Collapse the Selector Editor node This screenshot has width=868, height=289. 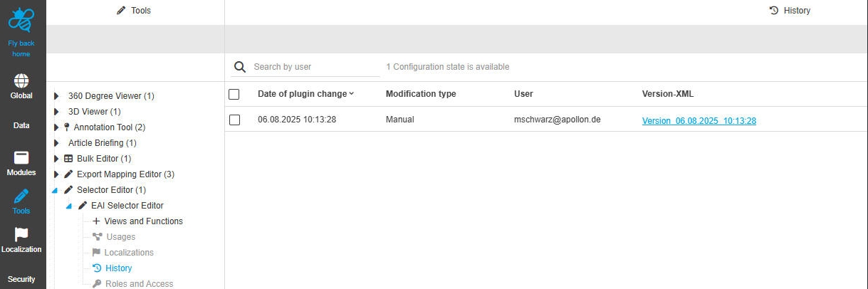56,191
